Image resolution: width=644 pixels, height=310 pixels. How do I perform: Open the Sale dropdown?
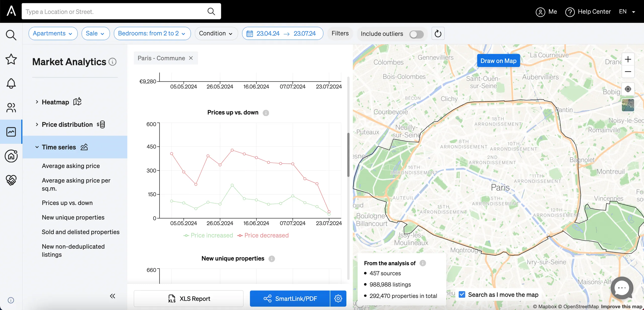click(96, 33)
